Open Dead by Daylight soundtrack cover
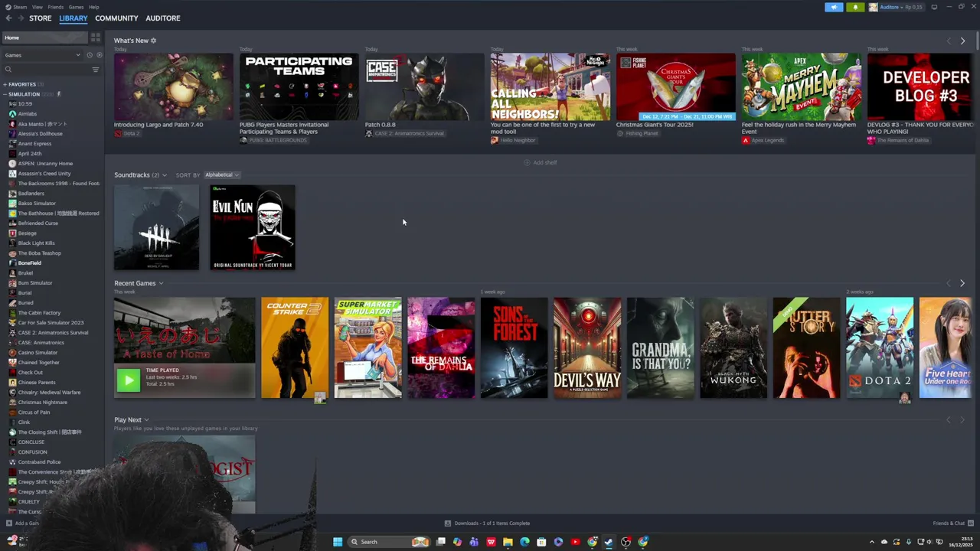The width and height of the screenshot is (980, 551). tap(156, 227)
